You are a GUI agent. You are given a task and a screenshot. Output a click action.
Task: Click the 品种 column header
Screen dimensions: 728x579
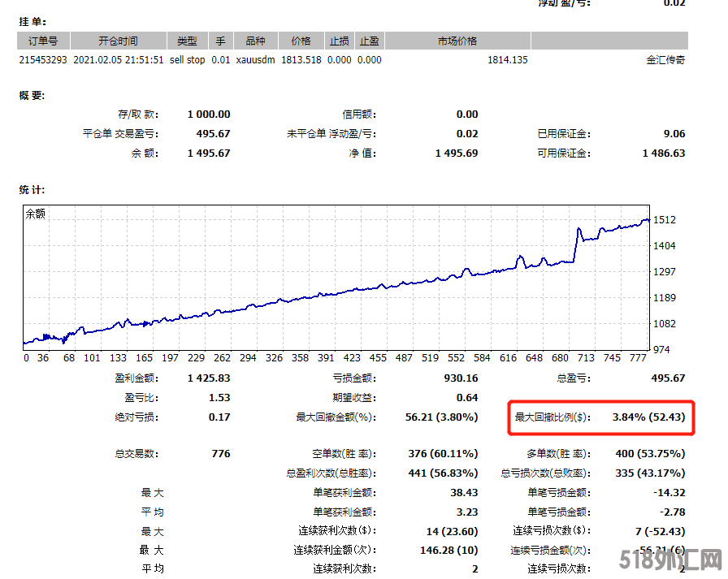[x=255, y=41]
